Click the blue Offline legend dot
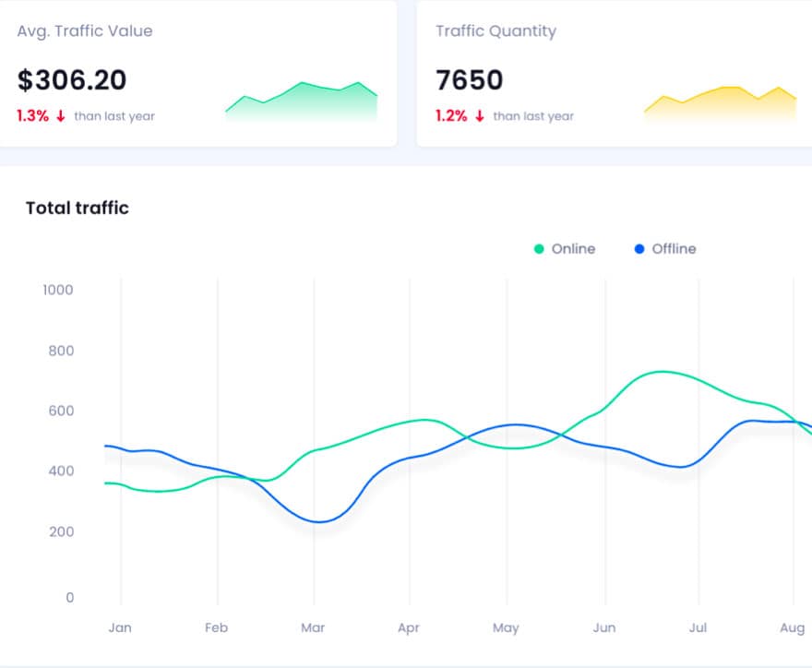The image size is (812, 668). pyautogui.click(x=639, y=249)
